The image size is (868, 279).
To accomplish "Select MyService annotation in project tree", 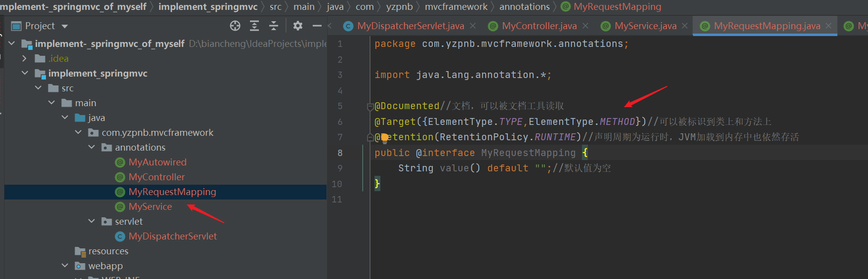I will coord(150,206).
